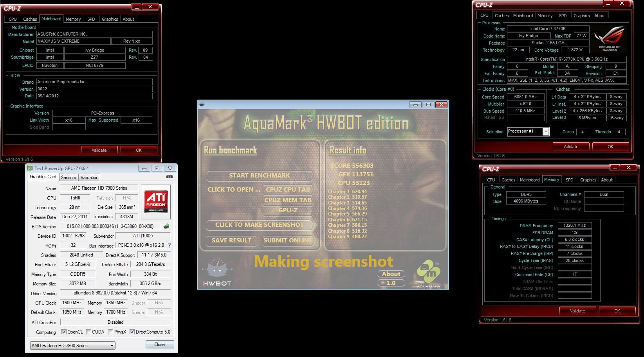This screenshot has height=357, width=644.
Task: Click OK in processor CPU-Z window
Action: coord(611,147)
